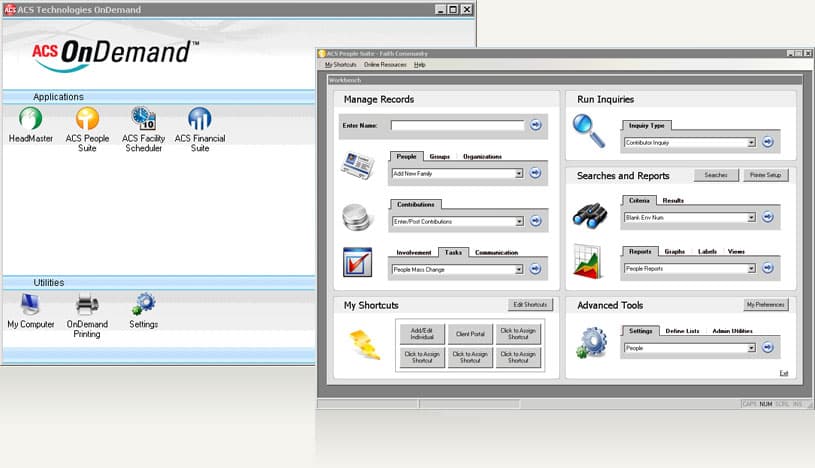Click the Enter Name input field

pyautogui.click(x=457, y=125)
